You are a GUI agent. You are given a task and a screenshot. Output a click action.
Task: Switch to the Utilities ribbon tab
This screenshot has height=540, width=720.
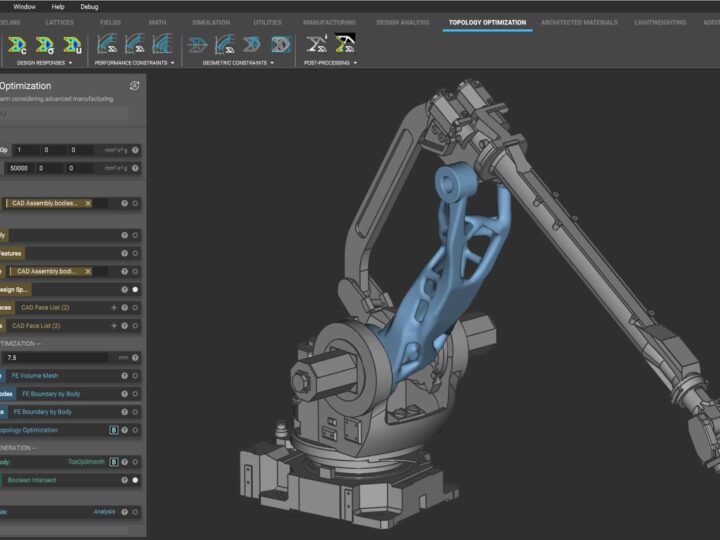(x=267, y=22)
